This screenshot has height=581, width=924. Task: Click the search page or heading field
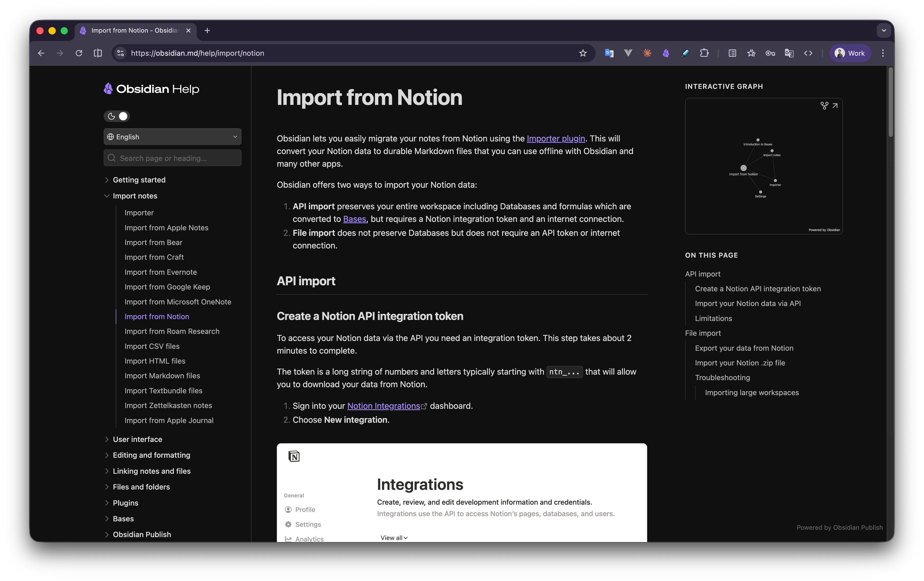[x=172, y=158]
